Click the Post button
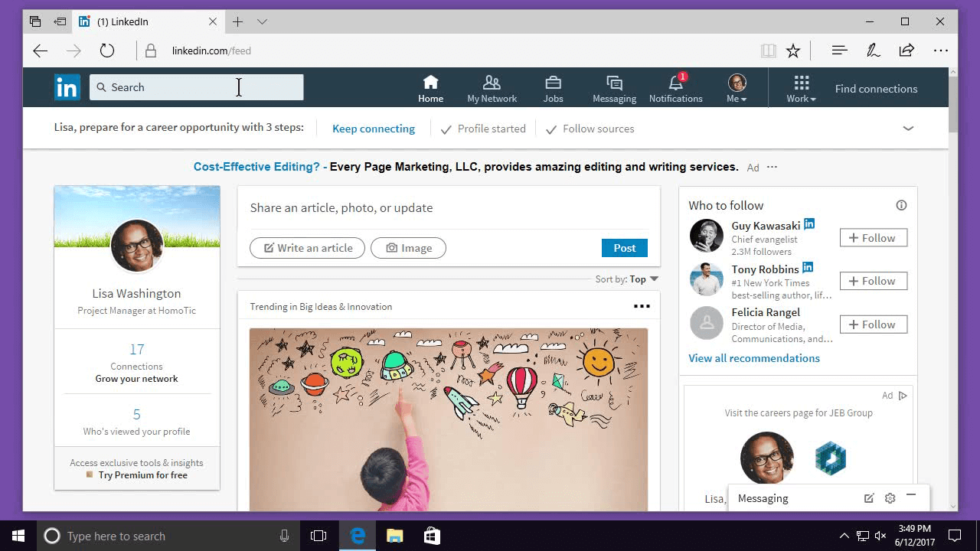The width and height of the screenshot is (980, 551). coord(624,247)
